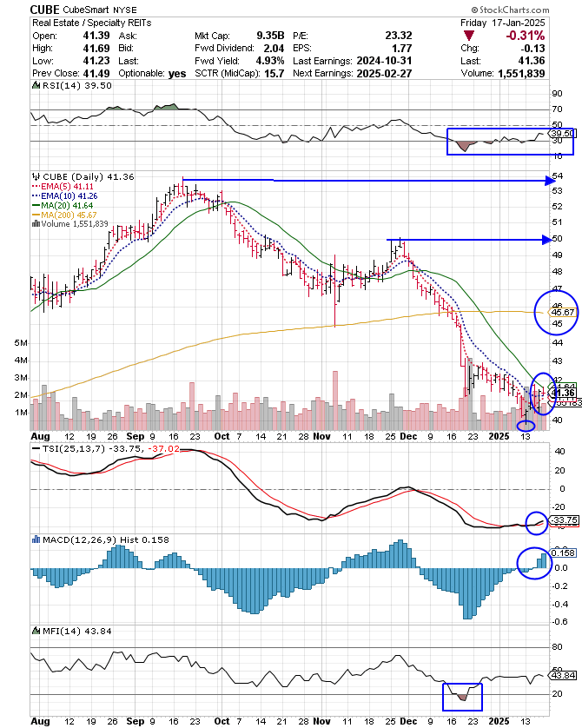This screenshot has width=582, height=728.
Task: Click the 54 price axis label
Action: (557, 176)
